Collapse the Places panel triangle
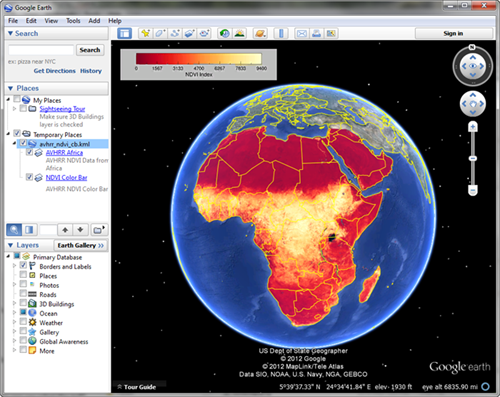Viewport: 500px width, 397px height. [x=10, y=88]
